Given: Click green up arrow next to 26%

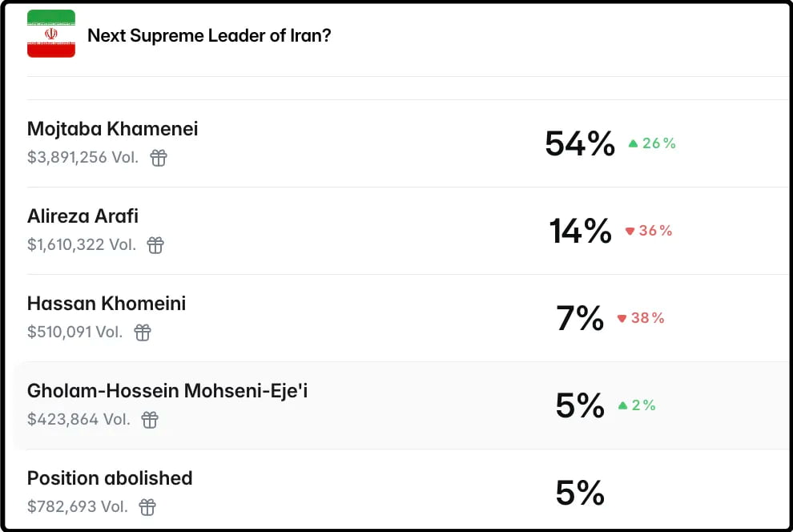Looking at the screenshot, I should (633, 143).
